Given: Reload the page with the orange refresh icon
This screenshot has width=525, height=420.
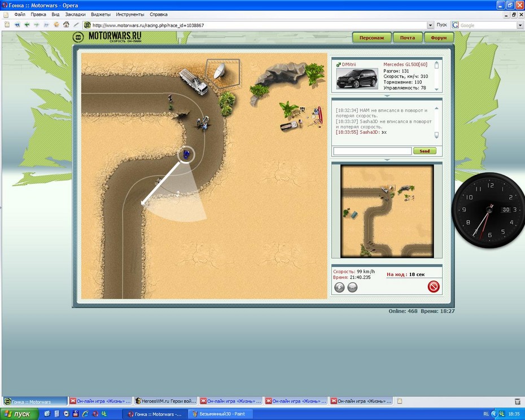Looking at the screenshot, I should click(56, 24).
